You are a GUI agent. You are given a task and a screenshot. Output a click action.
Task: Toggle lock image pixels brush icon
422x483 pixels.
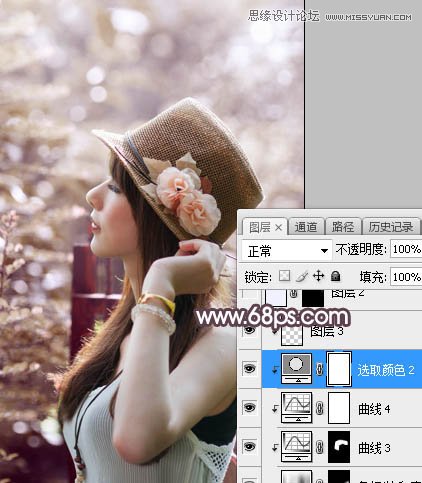[x=302, y=276]
